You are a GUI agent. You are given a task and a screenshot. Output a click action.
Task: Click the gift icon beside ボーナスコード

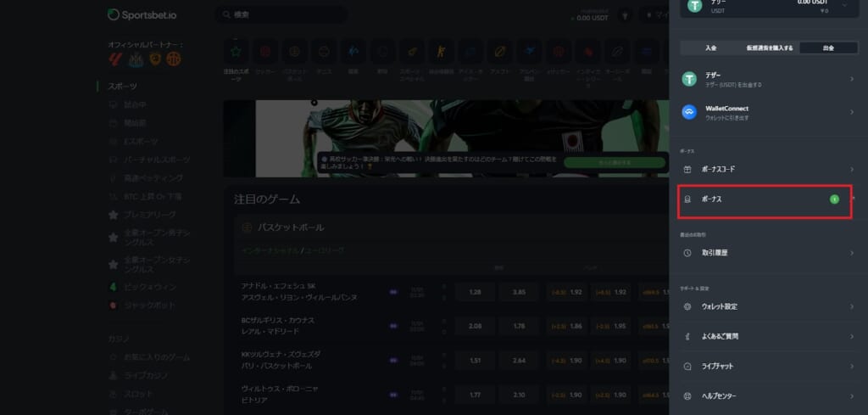click(x=687, y=170)
